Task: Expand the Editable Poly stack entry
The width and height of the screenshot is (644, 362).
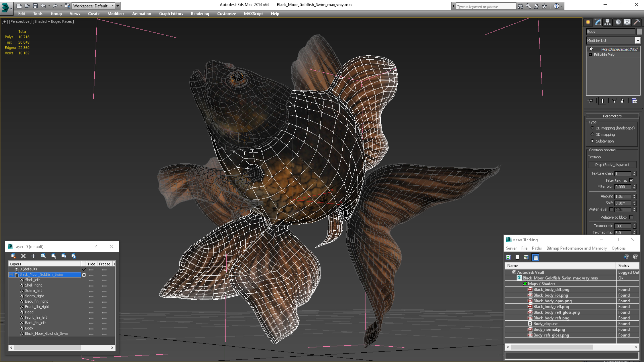Action: click(591, 55)
